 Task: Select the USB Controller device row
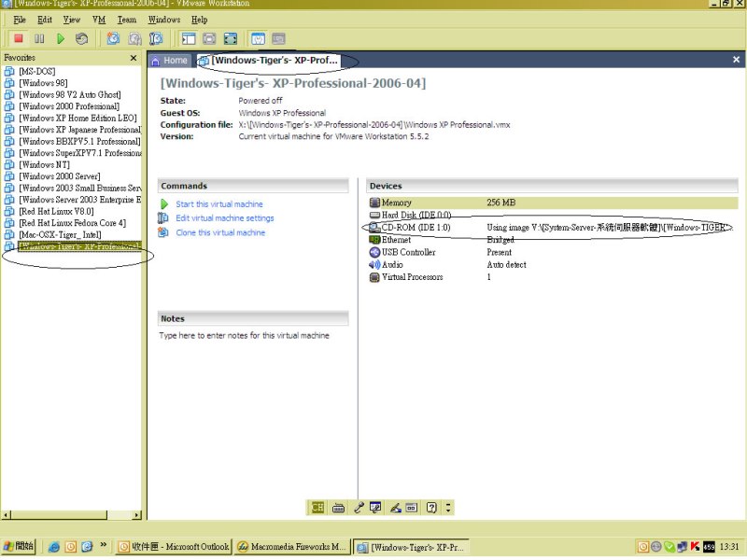553,252
